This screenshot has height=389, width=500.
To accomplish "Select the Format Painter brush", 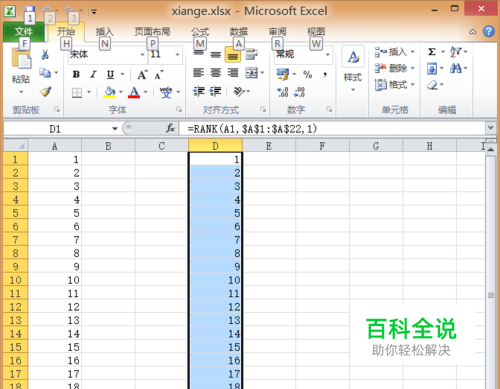I will (x=45, y=91).
